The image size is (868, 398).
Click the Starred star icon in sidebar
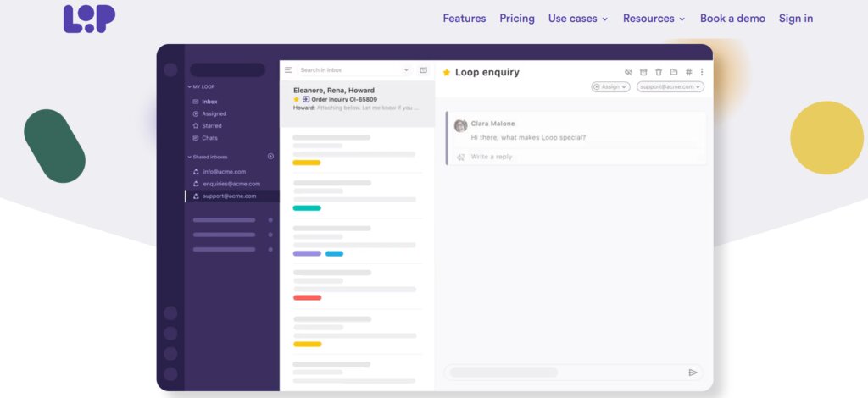click(196, 126)
